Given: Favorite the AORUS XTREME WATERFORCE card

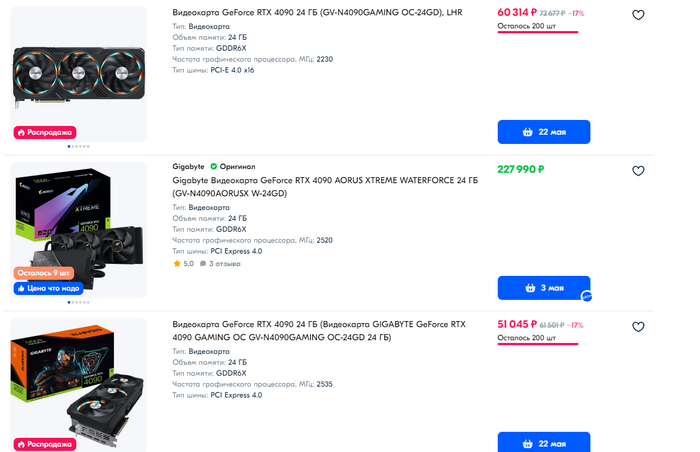Looking at the screenshot, I should coord(638,171).
